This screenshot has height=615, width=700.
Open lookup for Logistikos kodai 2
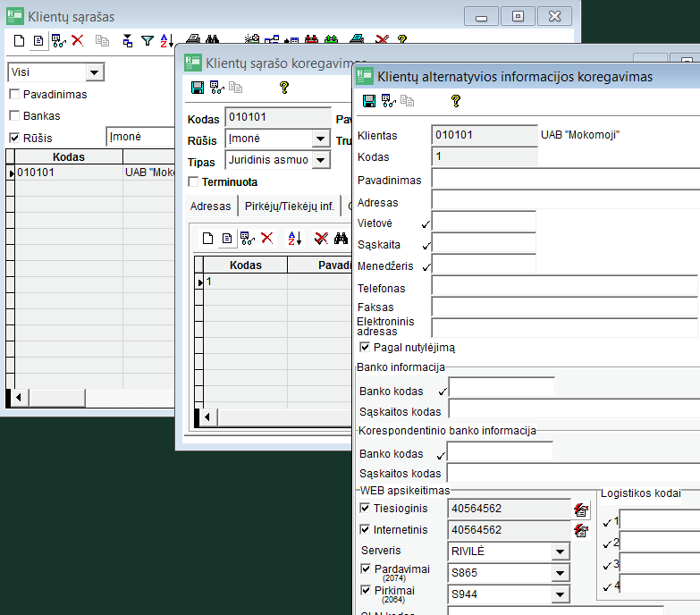[x=607, y=544]
